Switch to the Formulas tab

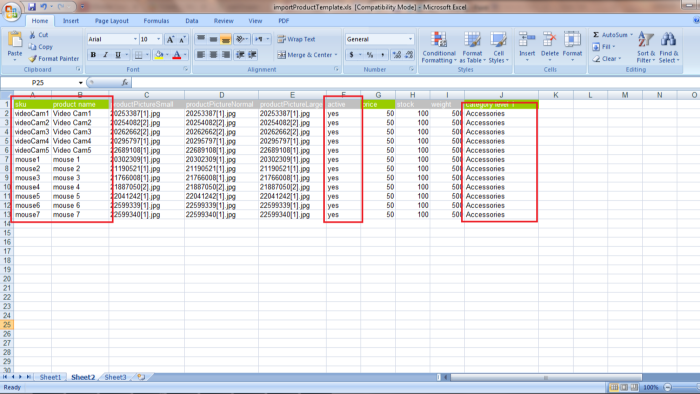click(x=156, y=21)
